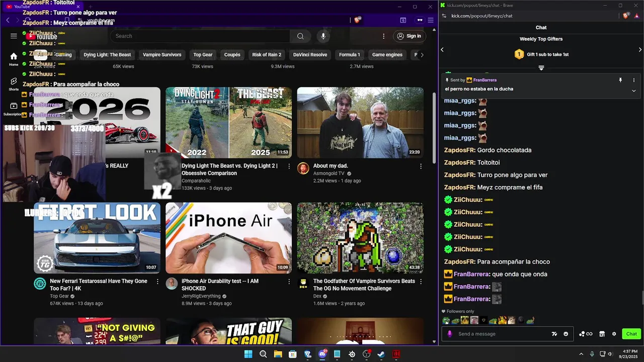Unpin the FranBarrera pinned message
Viewport: 644px width, 362px height.
(x=620, y=80)
